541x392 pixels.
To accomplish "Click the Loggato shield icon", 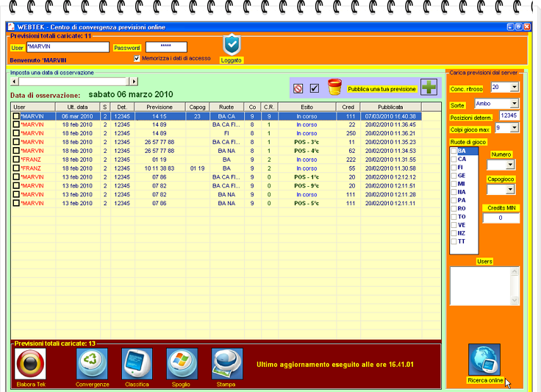I will pos(232,45).
